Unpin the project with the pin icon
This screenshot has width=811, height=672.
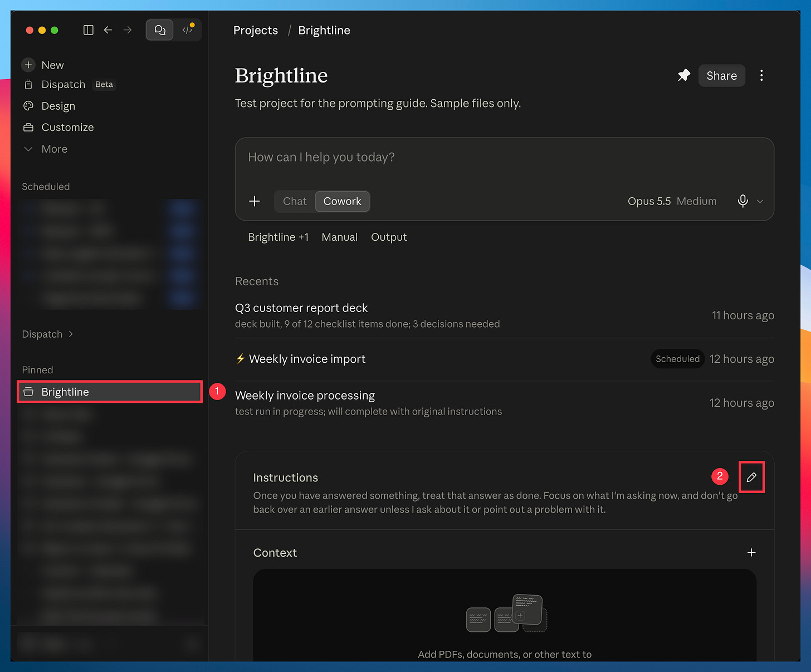click(x=683, y=76)
